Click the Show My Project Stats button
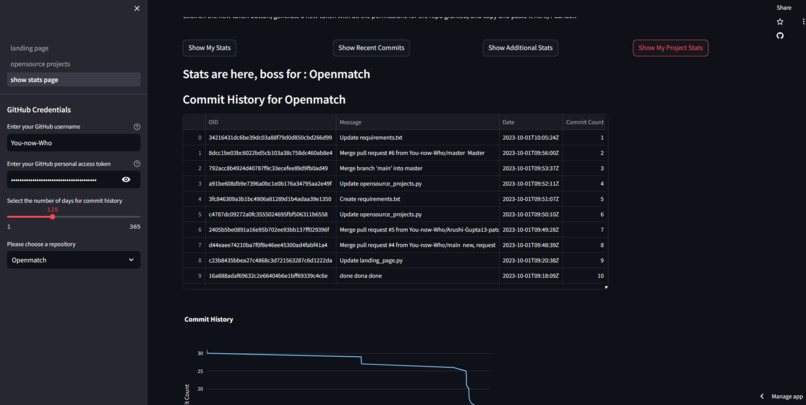 [x=670, y=48]
